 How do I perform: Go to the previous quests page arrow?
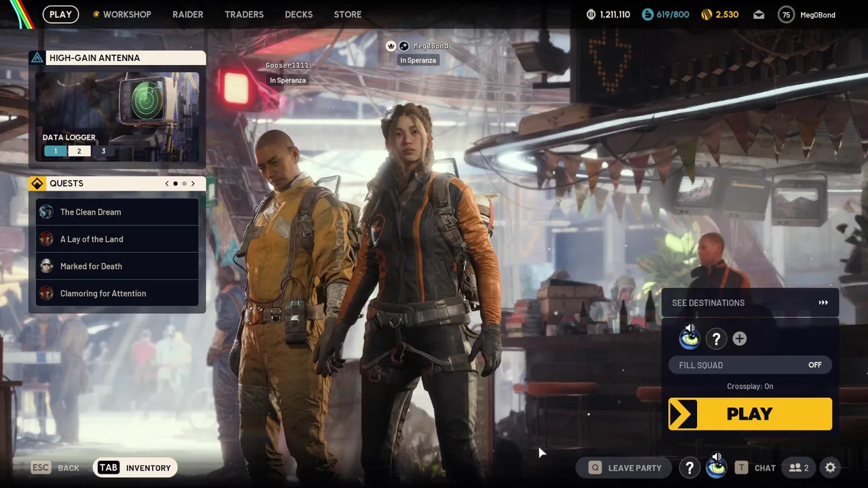click(x=167, y=184)
